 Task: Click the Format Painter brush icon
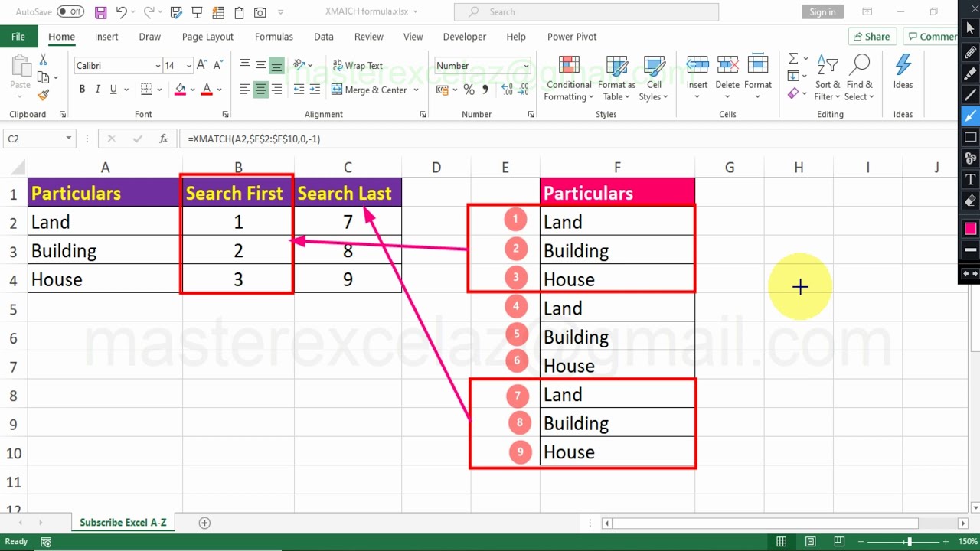coord(43,96)
